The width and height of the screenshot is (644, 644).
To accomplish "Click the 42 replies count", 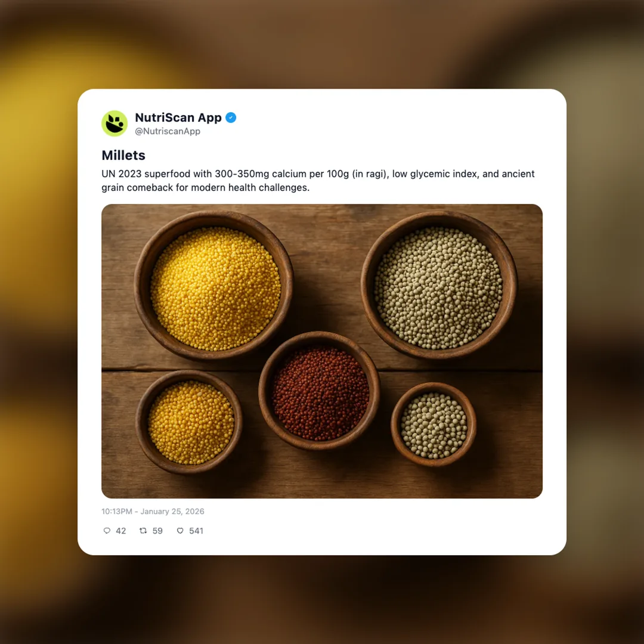I will pyautogui.click(x=120, y=531).
